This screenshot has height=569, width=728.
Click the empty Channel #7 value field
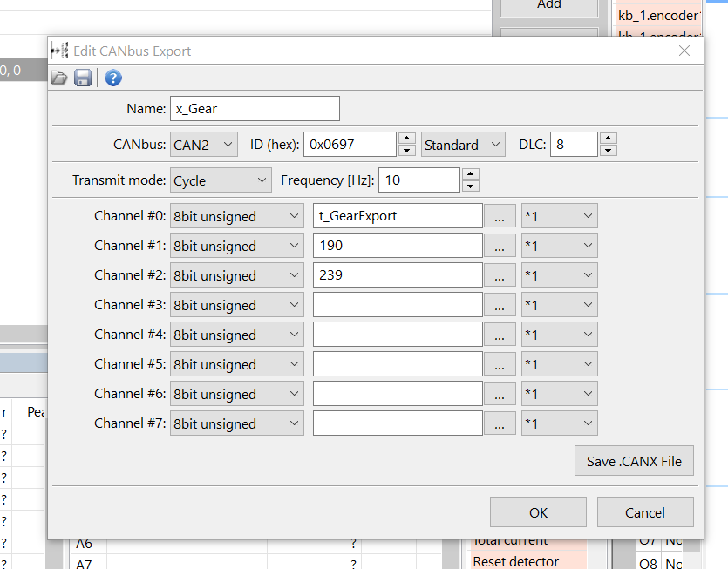397,424
